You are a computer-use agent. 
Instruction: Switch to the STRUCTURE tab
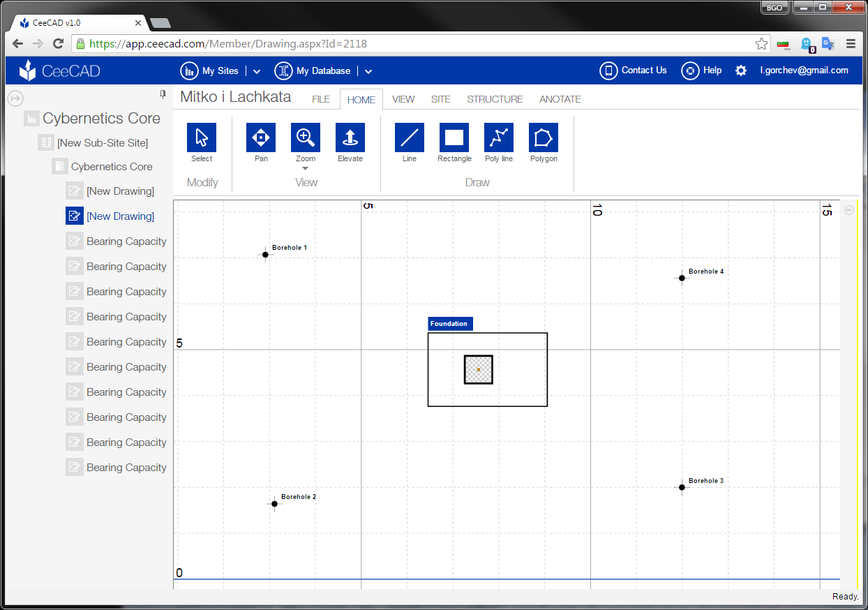point(495,99)
